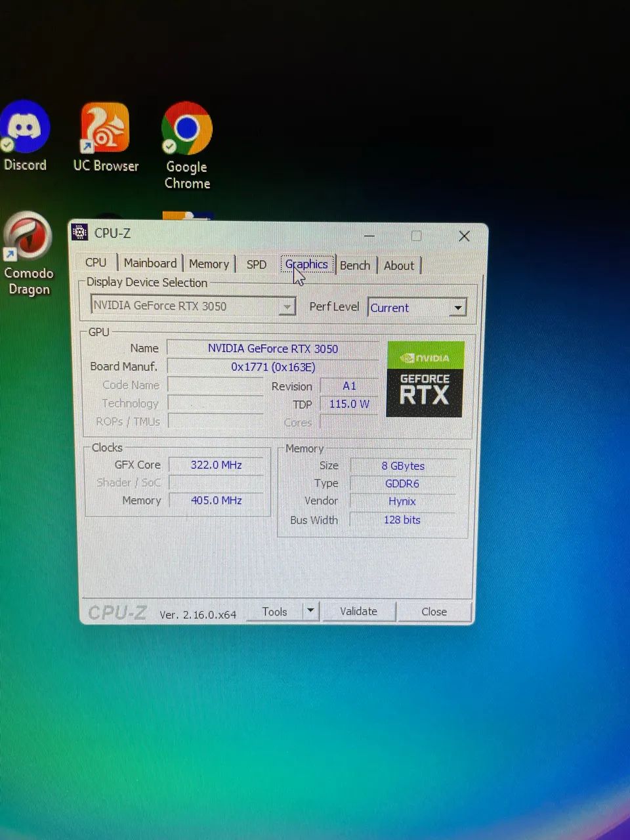This screenshot has height=840, width=630.
Task: Open the Tools dropdown arrow
Action: [x=310, y=611]
